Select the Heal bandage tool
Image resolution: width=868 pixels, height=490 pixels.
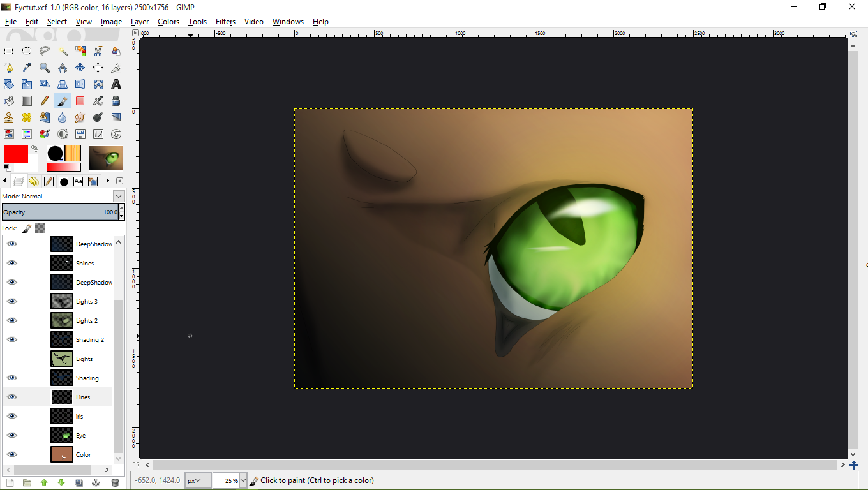[x=27, y=117]
